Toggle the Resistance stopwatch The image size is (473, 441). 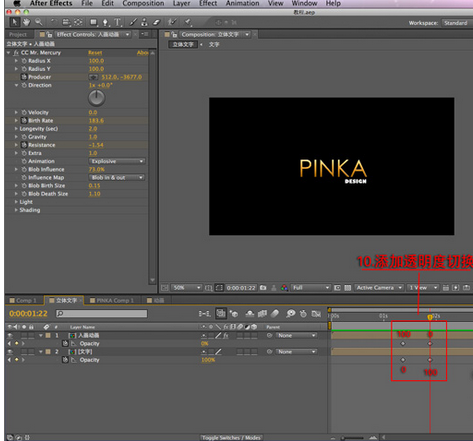(24, 145)
